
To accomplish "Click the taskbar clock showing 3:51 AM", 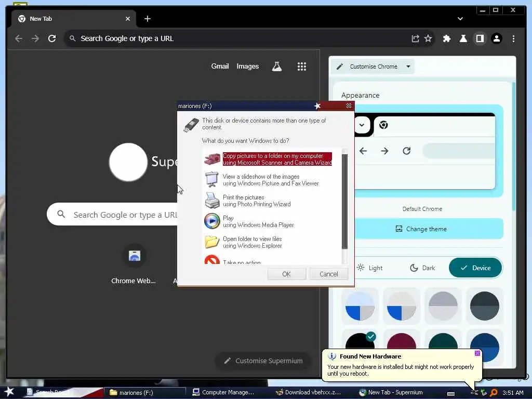I will pos(513,393).
